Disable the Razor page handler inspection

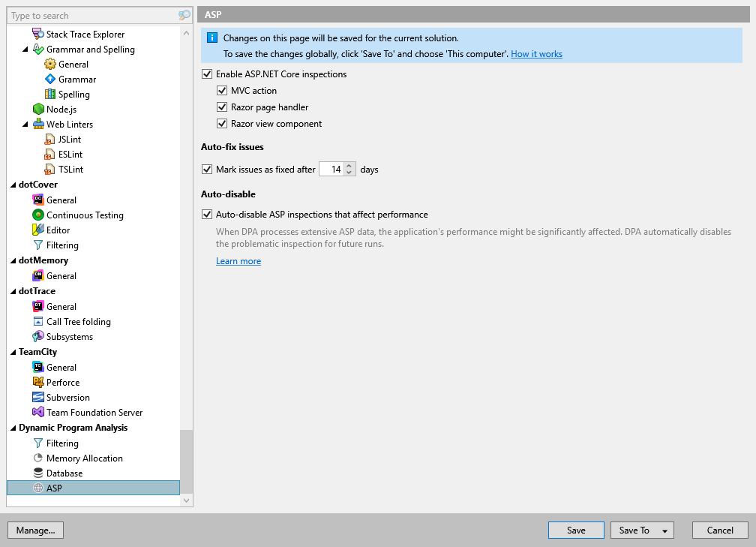[x=222, y=107]
